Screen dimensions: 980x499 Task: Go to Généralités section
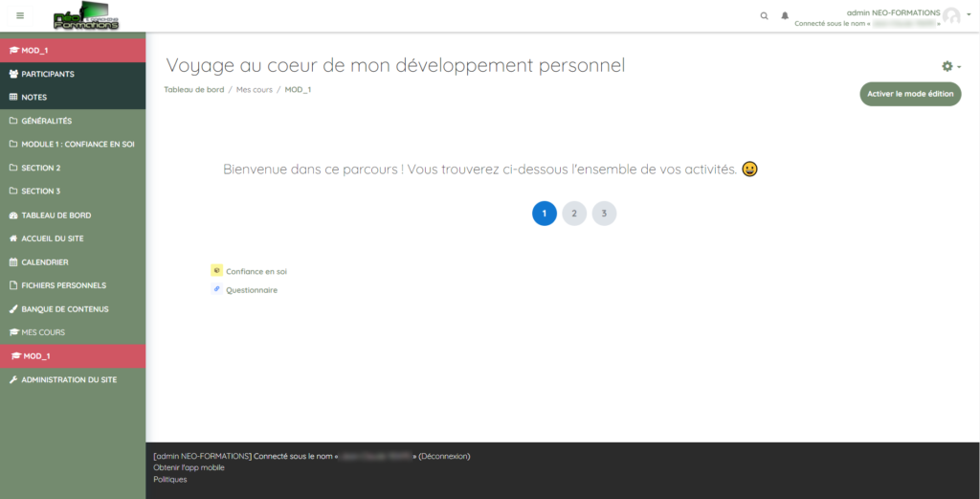pos(73,121)
